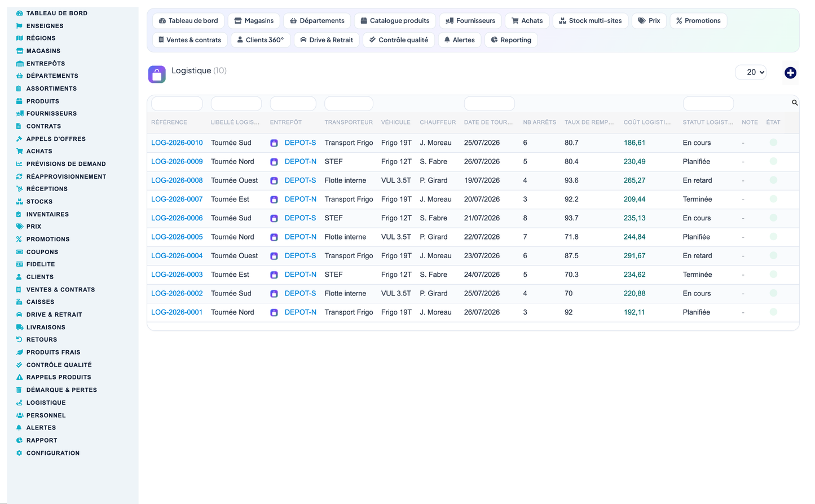Click the Date de tournée filter field
Viewport: 815px width, 504px height.
489,104
